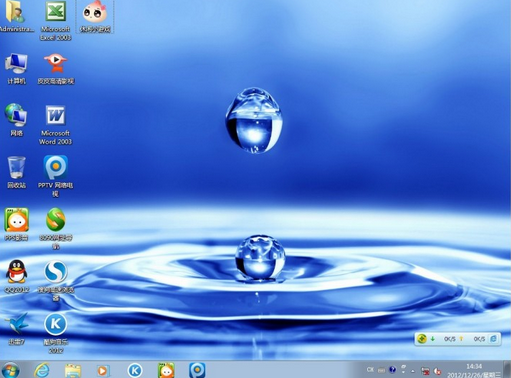Open the PPS mascot icon in taskbar
This screenshot has height=378, width=511.
[166, 370]
